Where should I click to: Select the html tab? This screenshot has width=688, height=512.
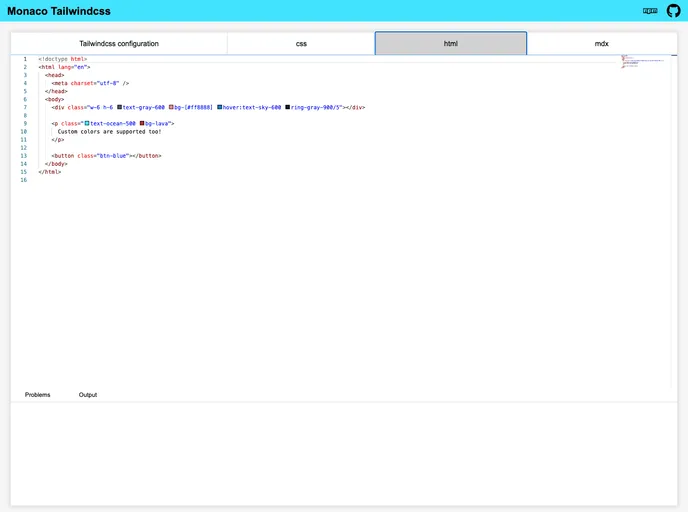pos(451,43)
